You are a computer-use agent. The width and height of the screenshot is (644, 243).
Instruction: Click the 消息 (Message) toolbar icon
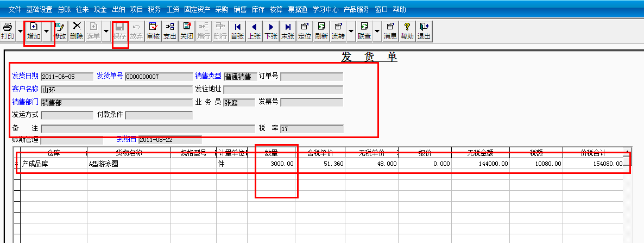tap(390, 31)
